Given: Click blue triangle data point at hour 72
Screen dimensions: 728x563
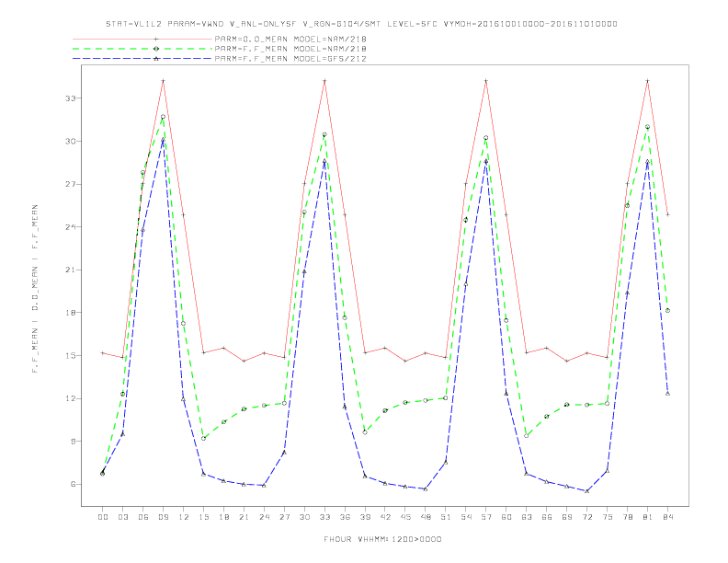Looking at the screenshot, I should pyautogui.click(x=586, y=491).
